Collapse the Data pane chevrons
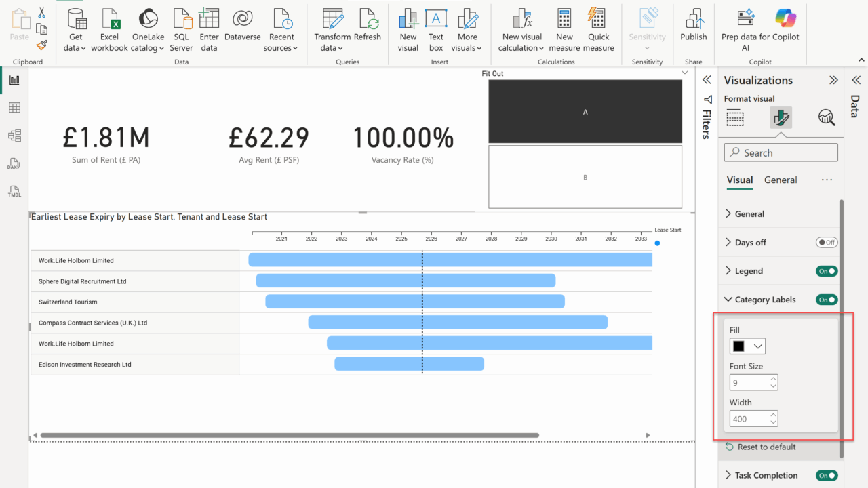The height and width of the screenshot is (488, 868). (x=855, y=80)
